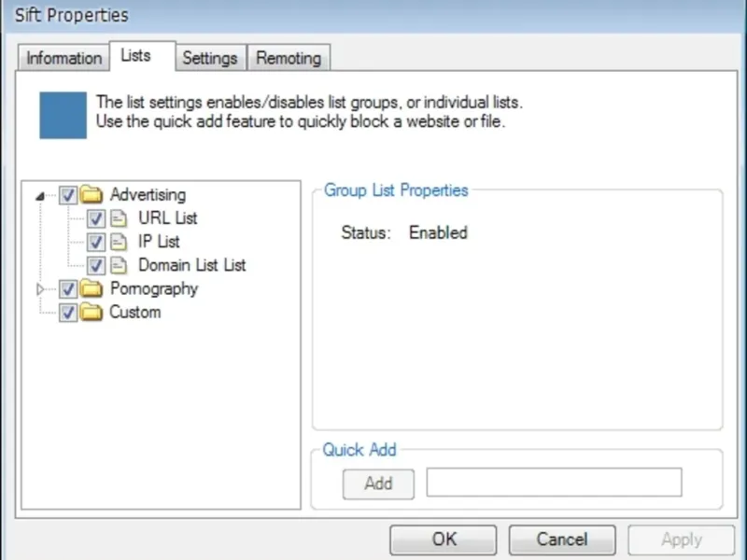Focus the Quick Add text field

pyautogui.click(x=554, y=483)
